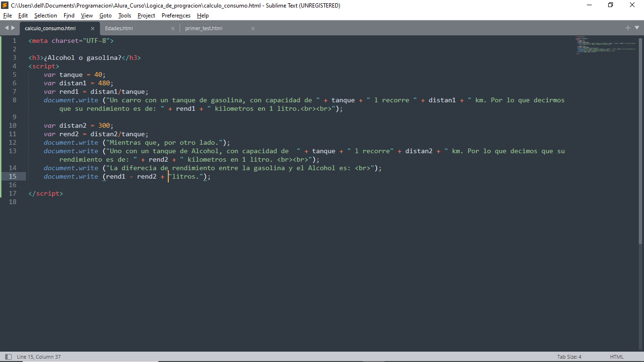Click the Sublime Text app icon in title bar

coord(5,5)
